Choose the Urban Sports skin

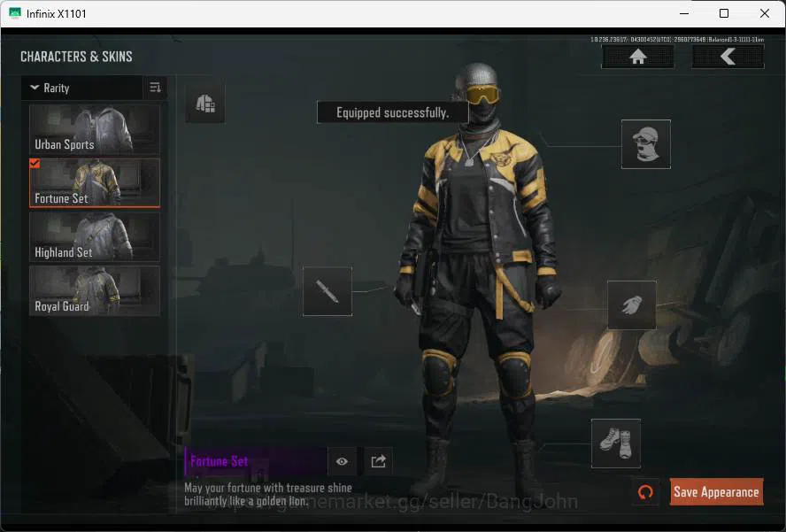click(95, 129)
